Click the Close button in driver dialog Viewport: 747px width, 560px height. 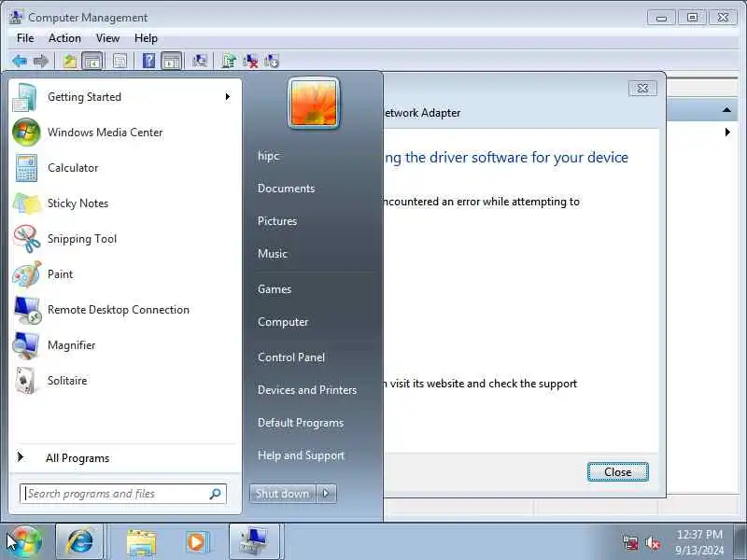click(x=618, y=472)
